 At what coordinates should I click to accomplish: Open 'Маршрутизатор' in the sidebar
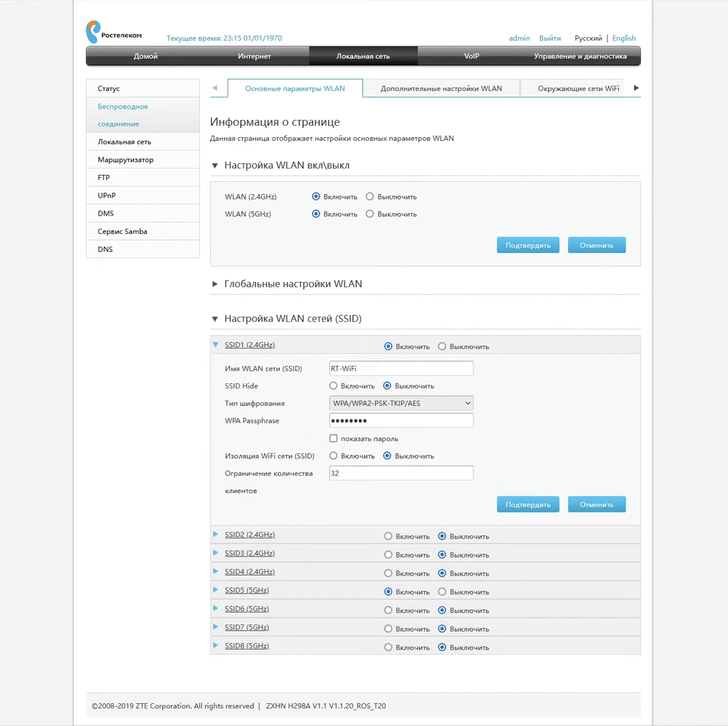click(126, 160)
